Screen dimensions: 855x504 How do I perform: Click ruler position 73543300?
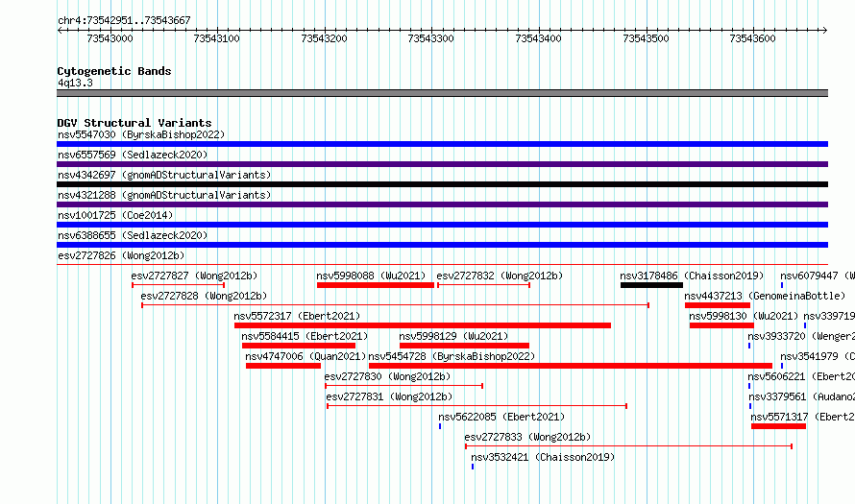pyautogui.click(x=430, y=38)
